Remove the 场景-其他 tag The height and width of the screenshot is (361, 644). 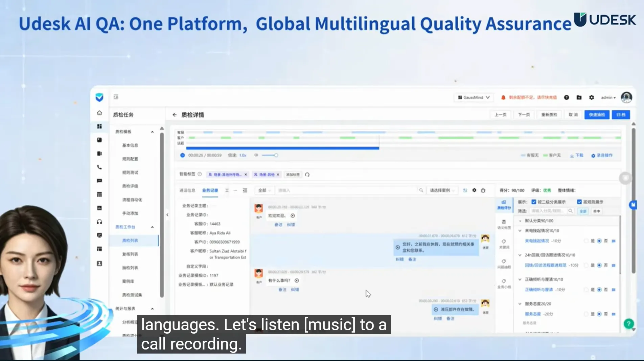[278, 175]
